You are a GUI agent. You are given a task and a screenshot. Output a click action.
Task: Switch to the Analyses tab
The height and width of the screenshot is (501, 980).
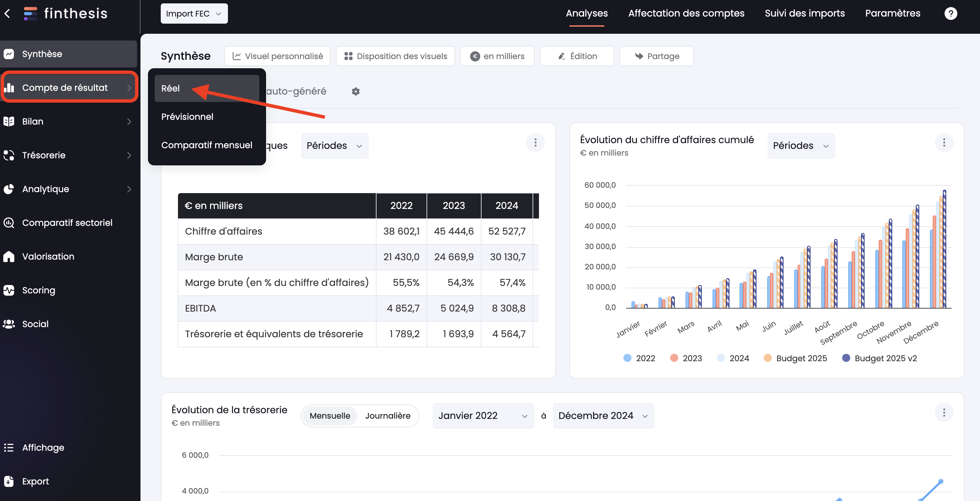click(x=586, y=13)
